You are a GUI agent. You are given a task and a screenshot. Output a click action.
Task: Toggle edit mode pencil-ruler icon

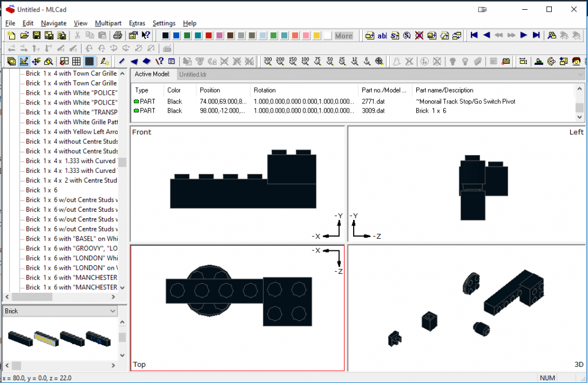pyautogui.click(x=24, y=61)
